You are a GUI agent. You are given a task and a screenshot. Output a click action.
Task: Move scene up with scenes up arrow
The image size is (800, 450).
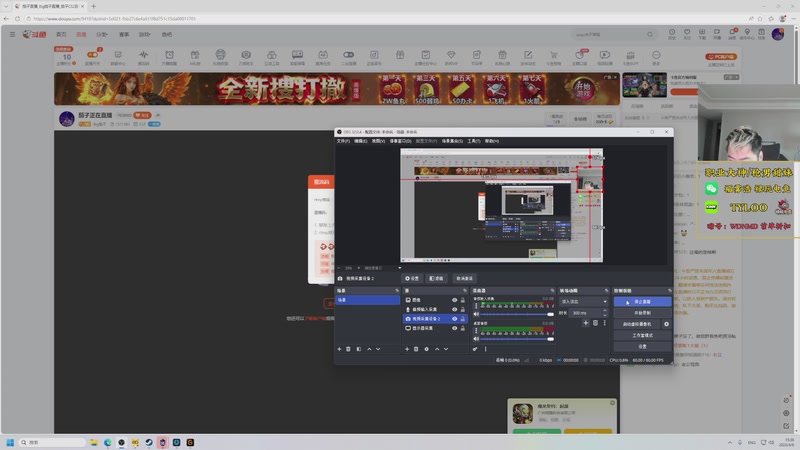(x=369, y=349)
